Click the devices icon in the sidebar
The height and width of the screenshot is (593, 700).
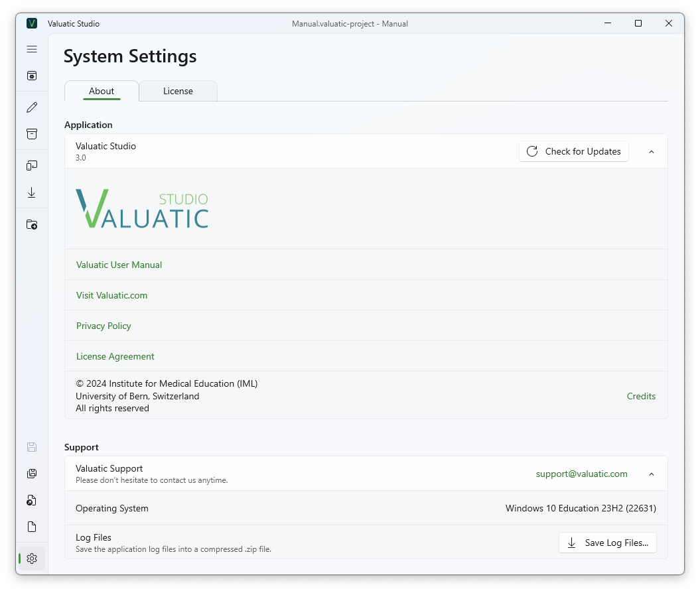(32, 166)
